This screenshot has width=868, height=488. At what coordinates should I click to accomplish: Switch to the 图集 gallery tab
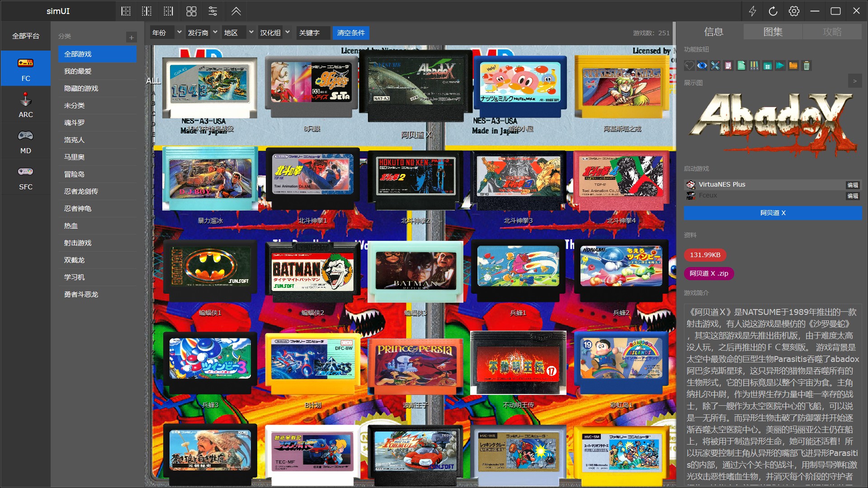[x=773, y=32]
